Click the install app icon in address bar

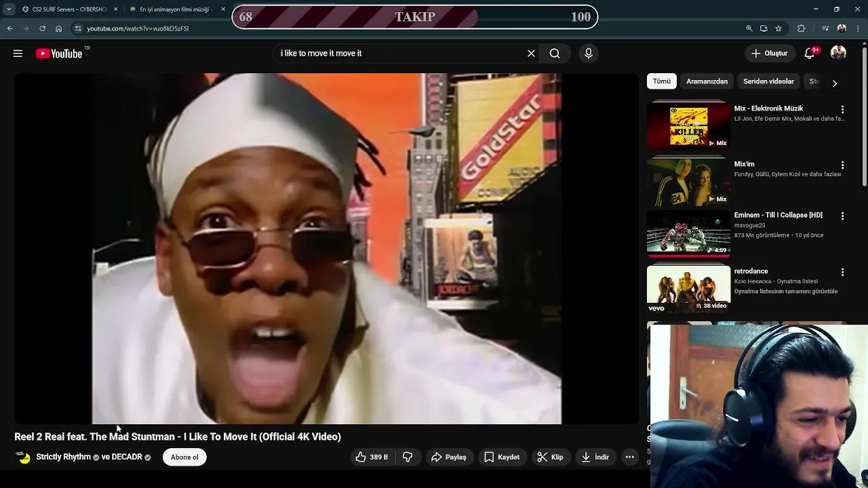(764, 28)
